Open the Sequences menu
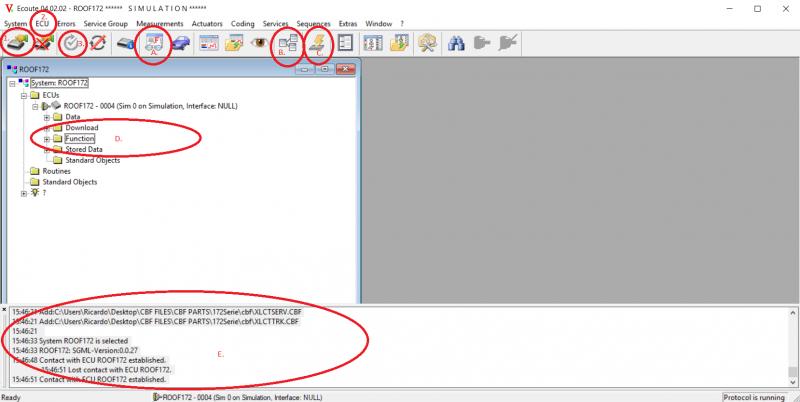The width and height of the screenshot is (800, 402). 313,23
